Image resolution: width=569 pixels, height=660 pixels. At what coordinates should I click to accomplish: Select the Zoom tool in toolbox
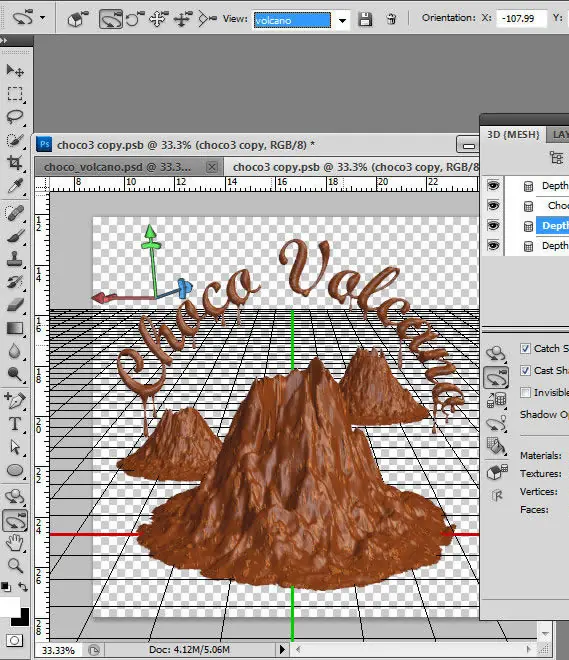[x=15, y=566]
